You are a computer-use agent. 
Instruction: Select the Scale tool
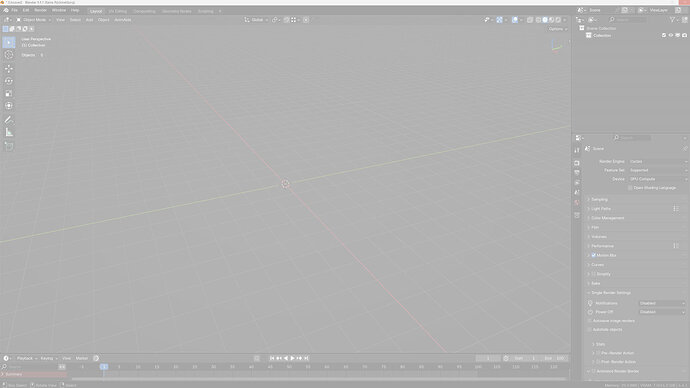point(9,93)
